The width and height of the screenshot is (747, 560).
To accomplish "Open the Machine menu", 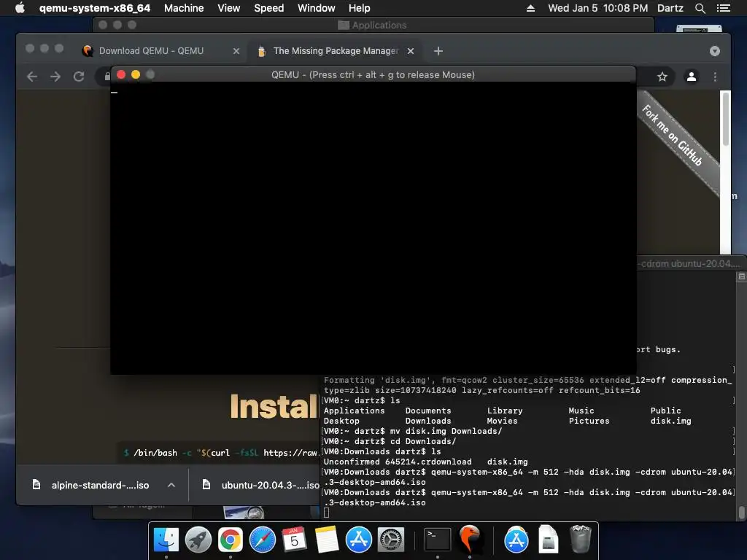I will 184,8.
